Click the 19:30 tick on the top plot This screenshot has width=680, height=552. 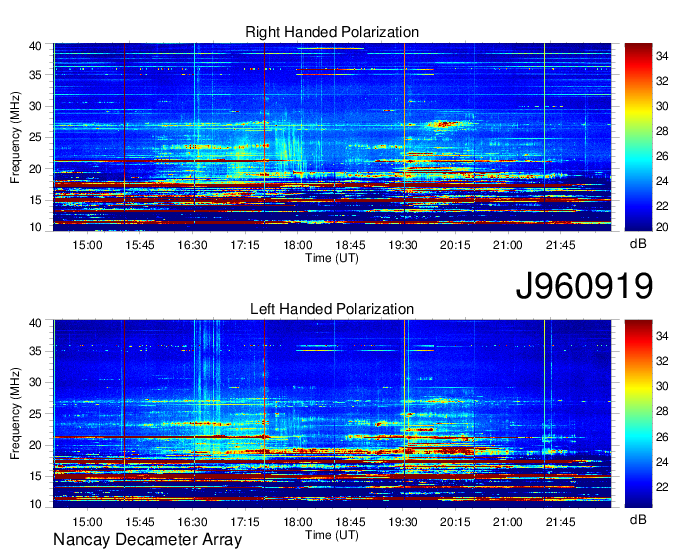(x=402, y=245)
